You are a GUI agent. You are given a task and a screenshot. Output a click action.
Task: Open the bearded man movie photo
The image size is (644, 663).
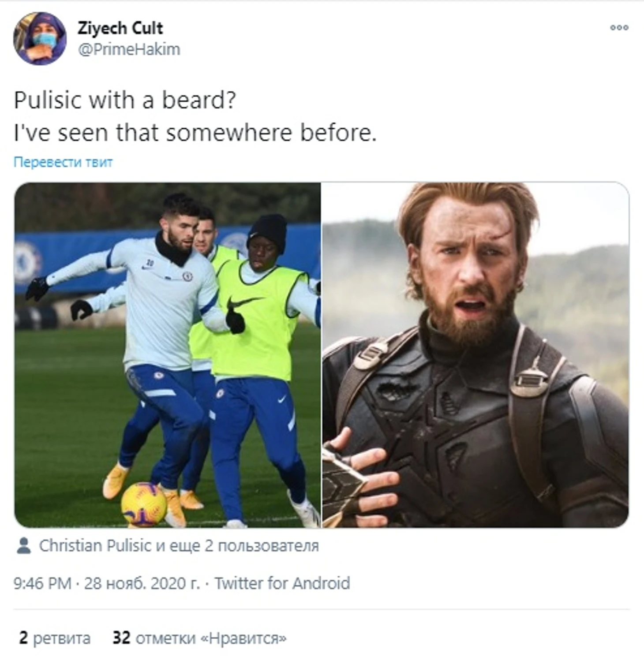click(x=476, y=355)
